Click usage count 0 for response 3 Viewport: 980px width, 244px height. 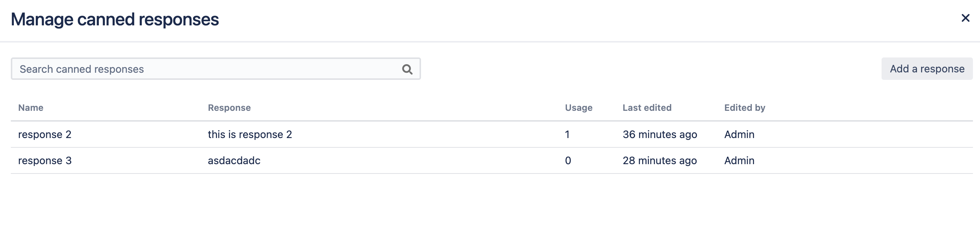point(568,161)
